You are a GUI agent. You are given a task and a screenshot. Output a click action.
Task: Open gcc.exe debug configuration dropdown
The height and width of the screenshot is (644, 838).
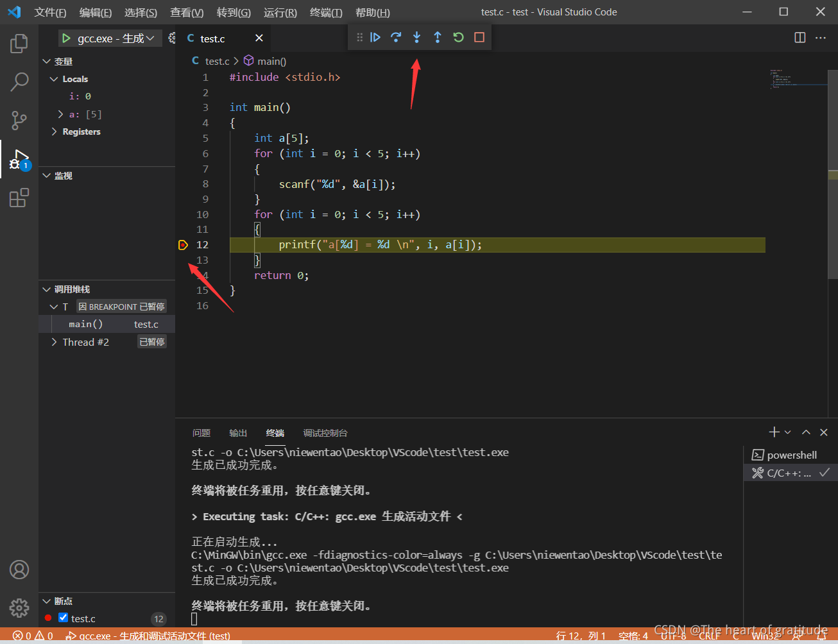pyautogui.click(x=117, y=38)
